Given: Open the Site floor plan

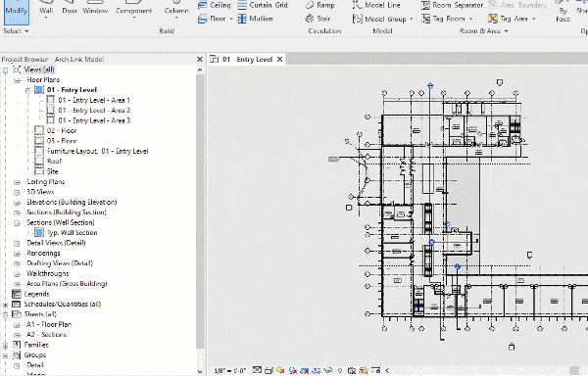Looking at the screenshot, I should click(53, 171).
